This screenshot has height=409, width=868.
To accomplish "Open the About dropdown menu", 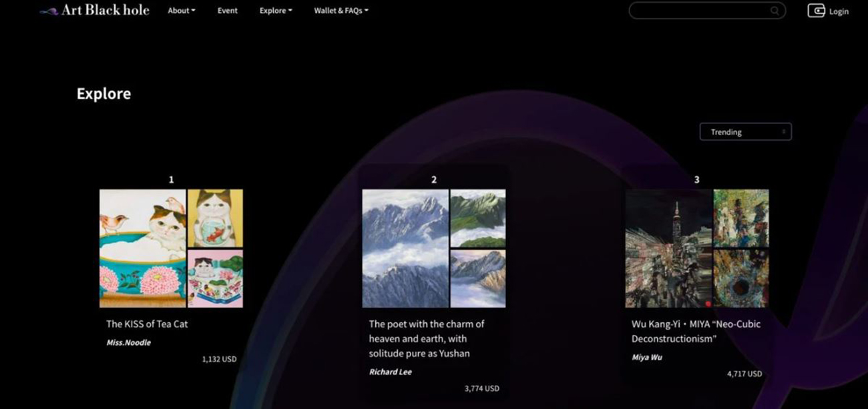I will pos(182,11).
